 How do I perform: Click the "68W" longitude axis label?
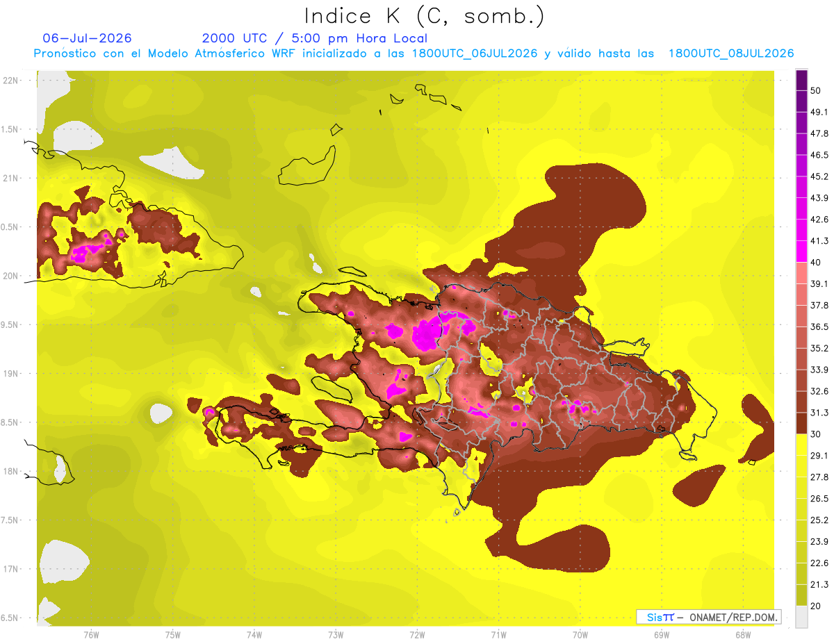pos(742,634)
